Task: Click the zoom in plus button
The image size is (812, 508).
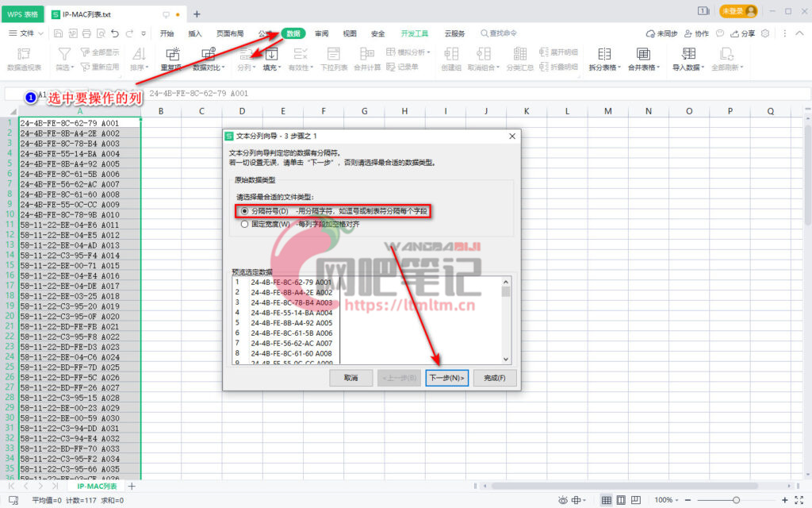Action: pyautogui.click(x=784, y=500)
